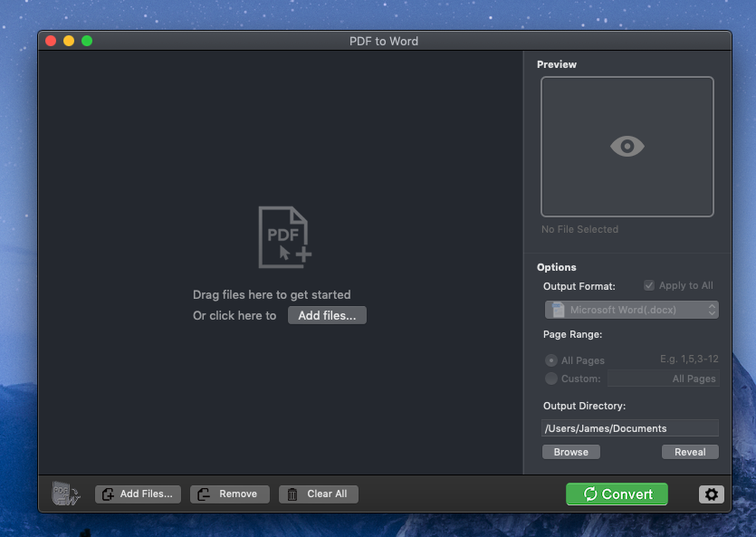Click the Remove button
Image resolution: width=756 pixels, height=537 pixels.
click(229, 494)
